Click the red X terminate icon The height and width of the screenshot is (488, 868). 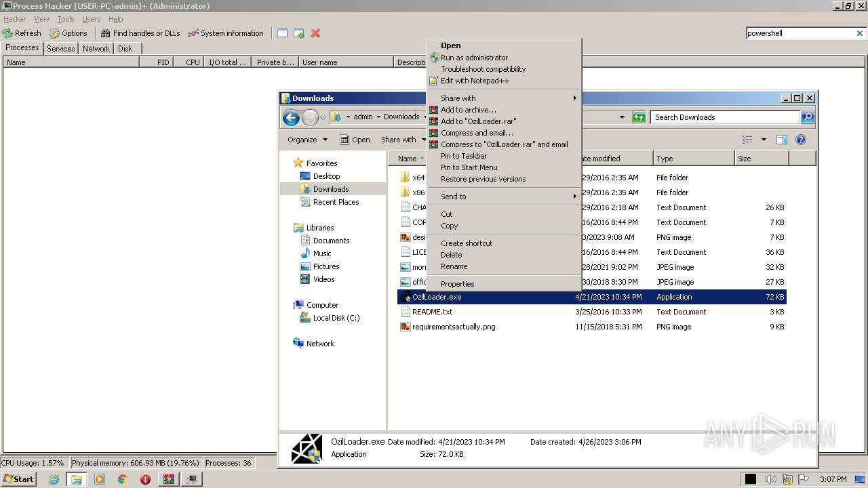pyautogui.click(x=315, y=33)
